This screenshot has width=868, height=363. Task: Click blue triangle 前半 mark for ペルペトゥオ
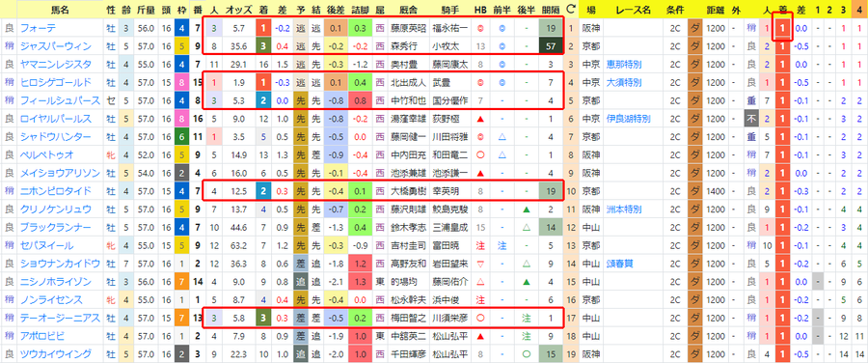coord(502,154)
